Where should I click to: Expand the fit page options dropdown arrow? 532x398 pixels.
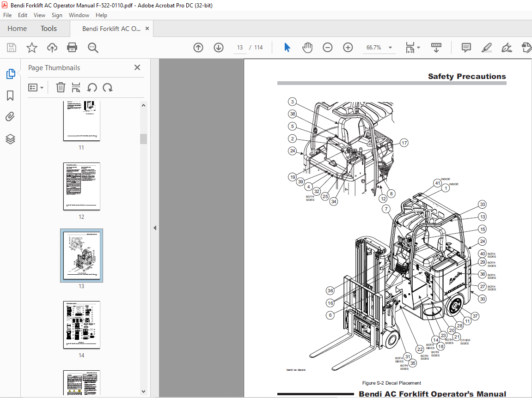coord(419,48)
